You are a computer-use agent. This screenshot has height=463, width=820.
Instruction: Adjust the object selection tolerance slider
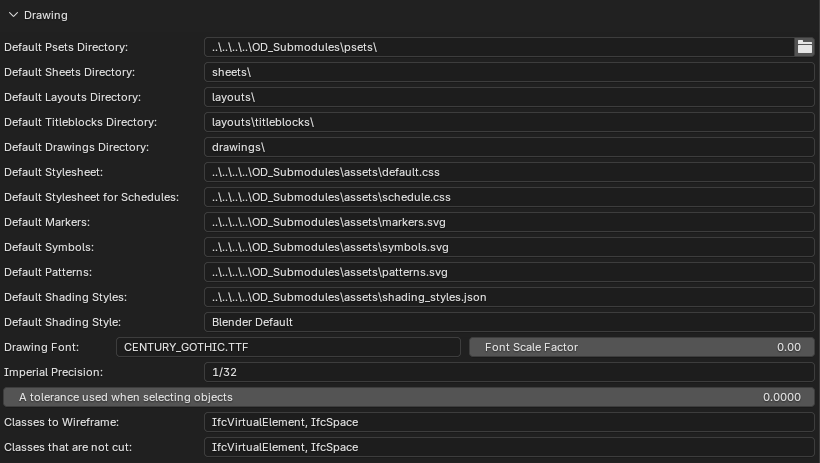point(409,398)
